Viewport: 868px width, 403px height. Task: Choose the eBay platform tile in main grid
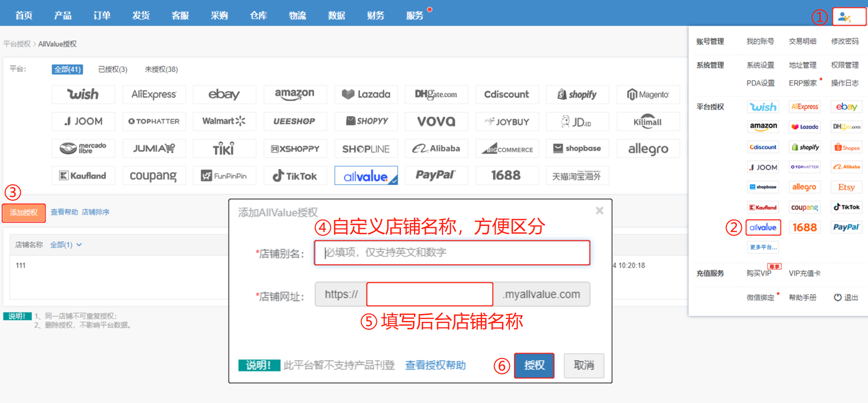(225, 94)
